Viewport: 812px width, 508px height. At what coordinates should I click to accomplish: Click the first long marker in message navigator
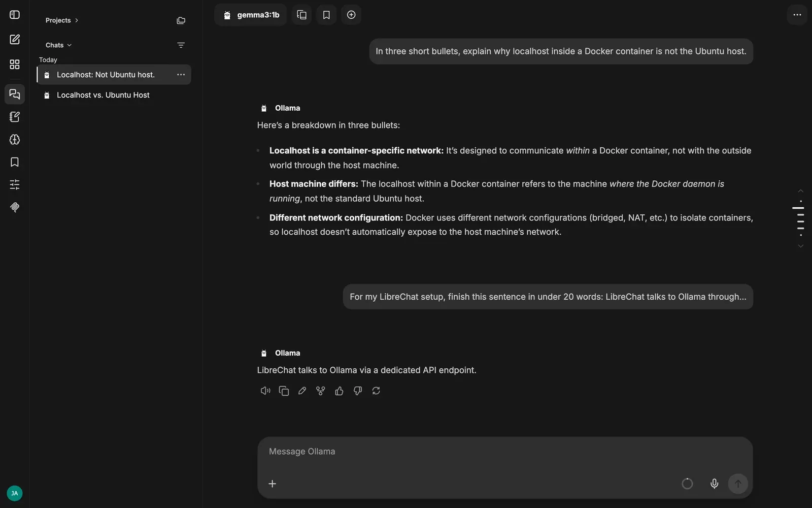(798, 208)
